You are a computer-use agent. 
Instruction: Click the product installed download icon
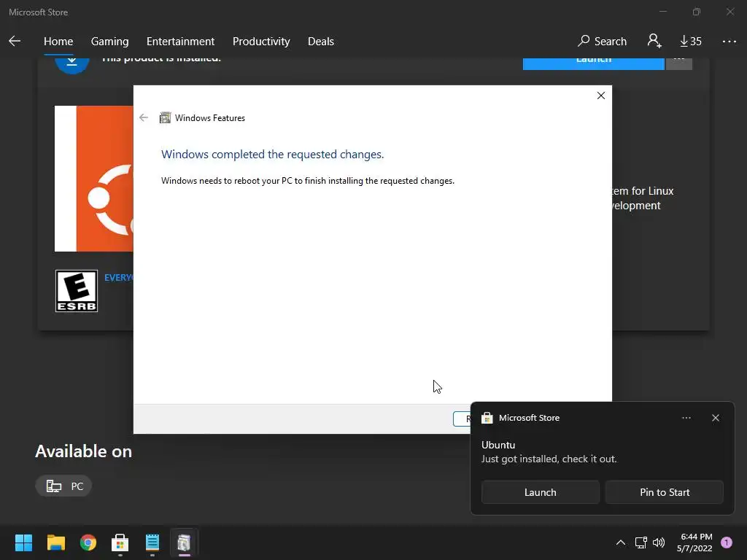pyautogui.click(x=72, y=64)
